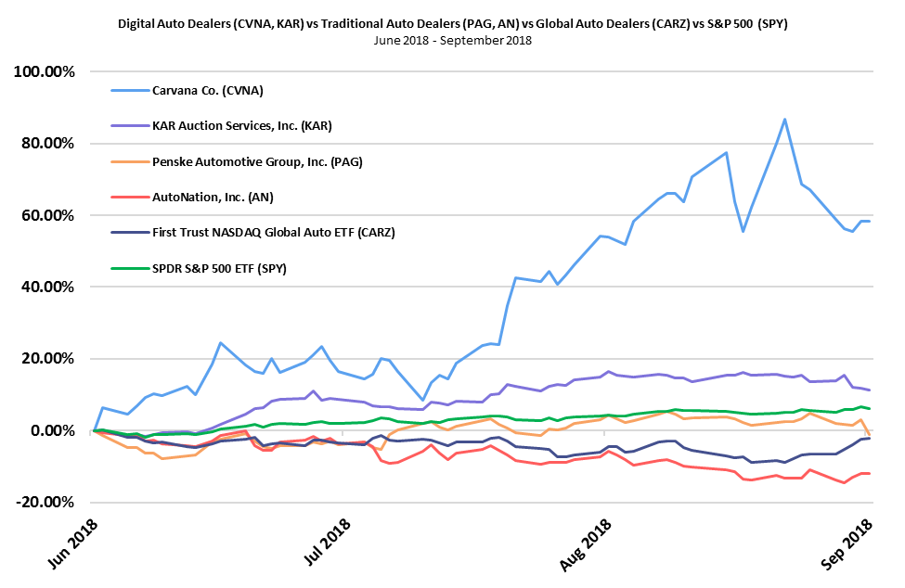905x588 pixels.
Task: Click the -20.00% y-axis label
Action: pyautogui.click(x=45, y=502)
